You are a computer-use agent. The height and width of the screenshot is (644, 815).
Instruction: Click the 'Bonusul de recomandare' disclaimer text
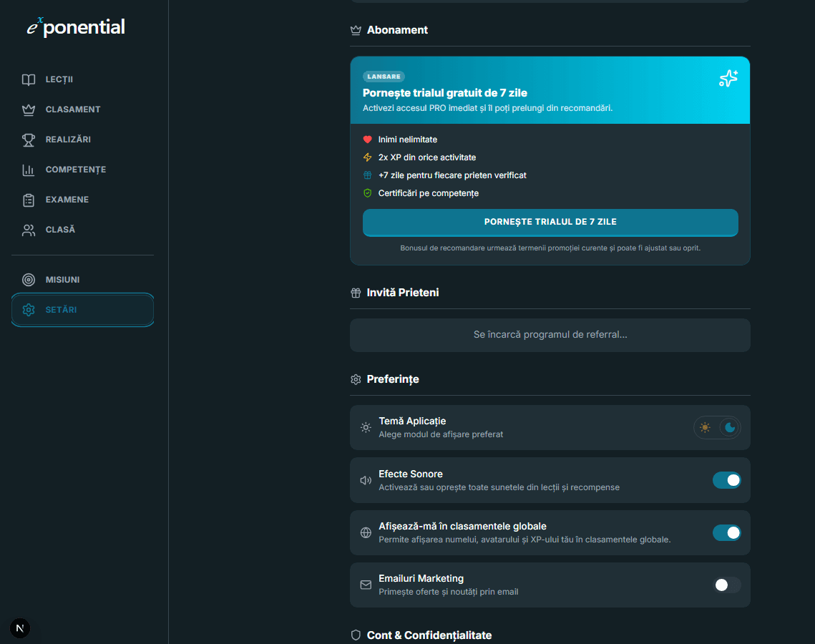pyautogui.click(x=550, y=248)
